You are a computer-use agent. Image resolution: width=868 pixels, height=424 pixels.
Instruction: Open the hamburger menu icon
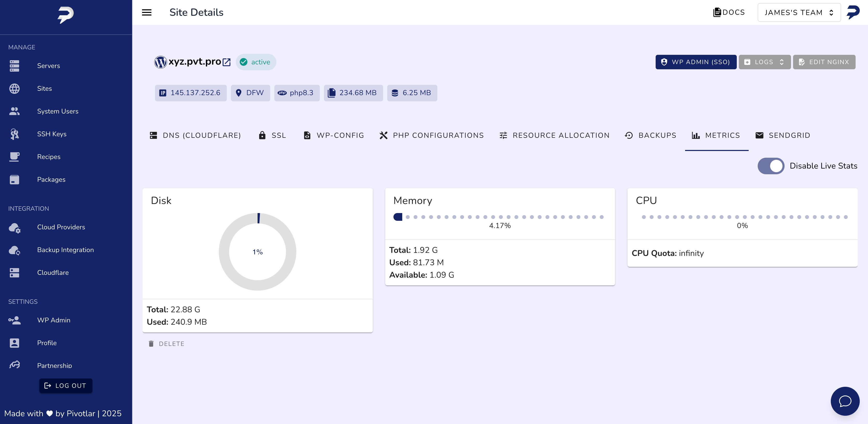point(146,12)
